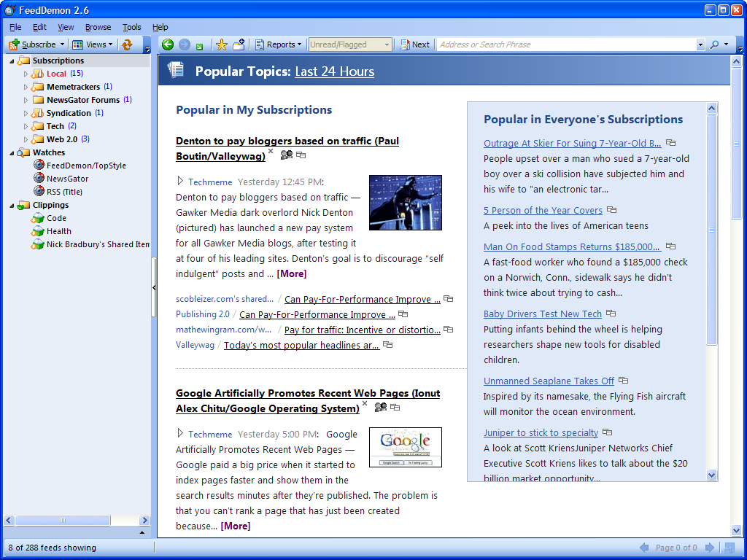Click the next page arrow in status bar
The height and width of the screenshot is (560, 747).
point(709,548)
